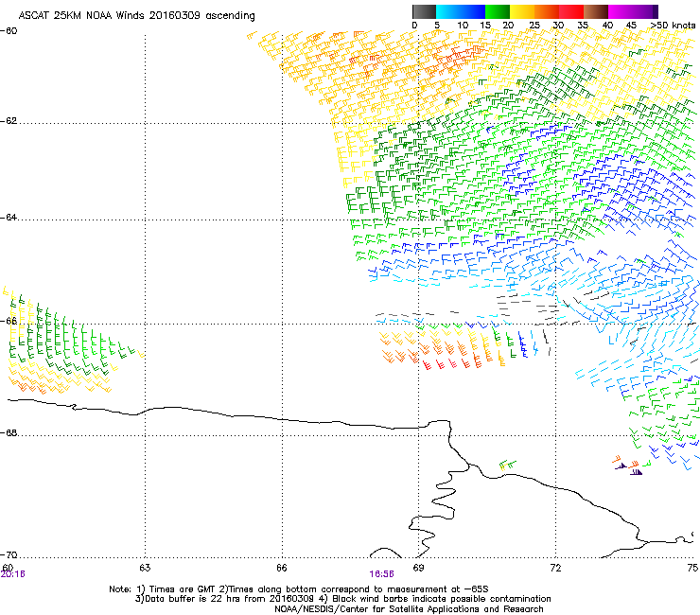Click the '40' label under the color bar
The height and width of the screenshot is (615, 700).
pyautogui.click(x=607, y=26)
